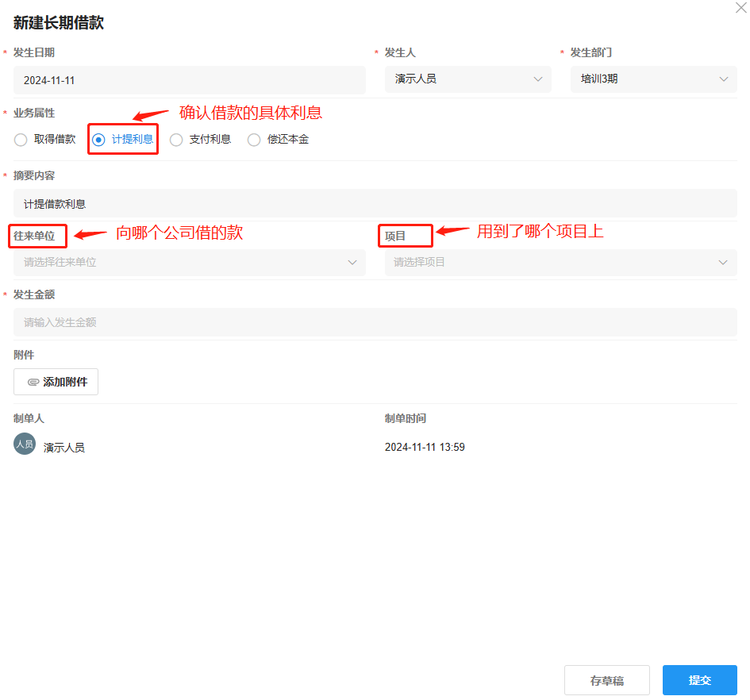Open the 培训3期 department dropdown
The width and height of the screenshot is (750, 700).
click(653, 79)
